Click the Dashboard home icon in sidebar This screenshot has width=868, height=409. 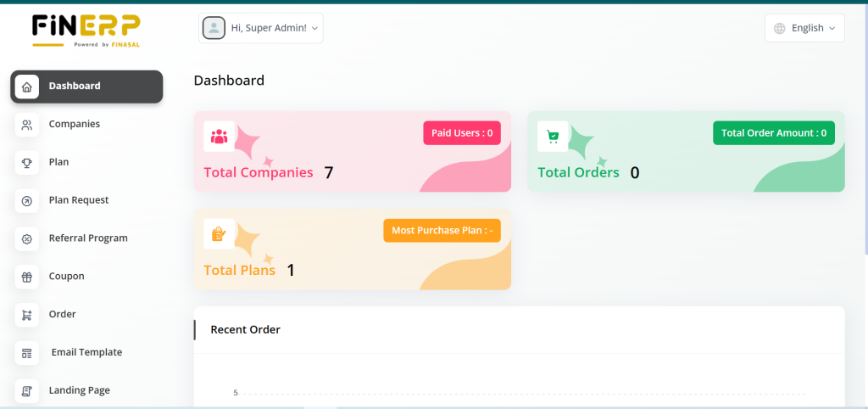27,87
